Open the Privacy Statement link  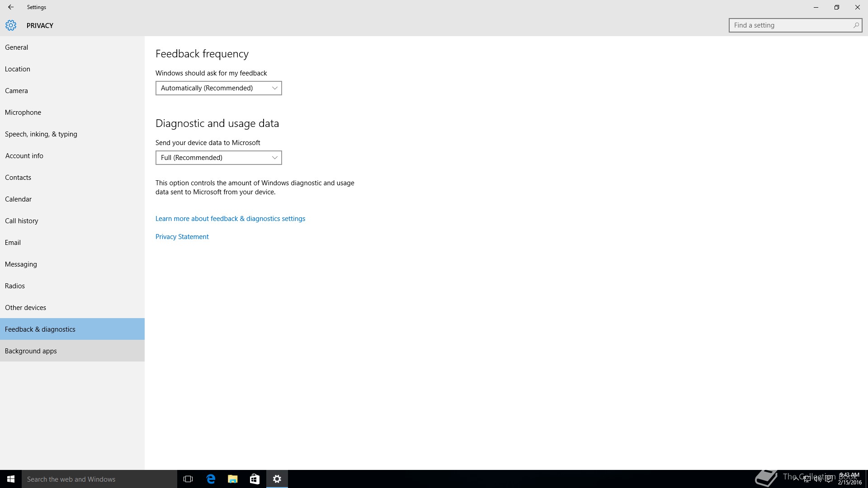(x=182, y=237)
